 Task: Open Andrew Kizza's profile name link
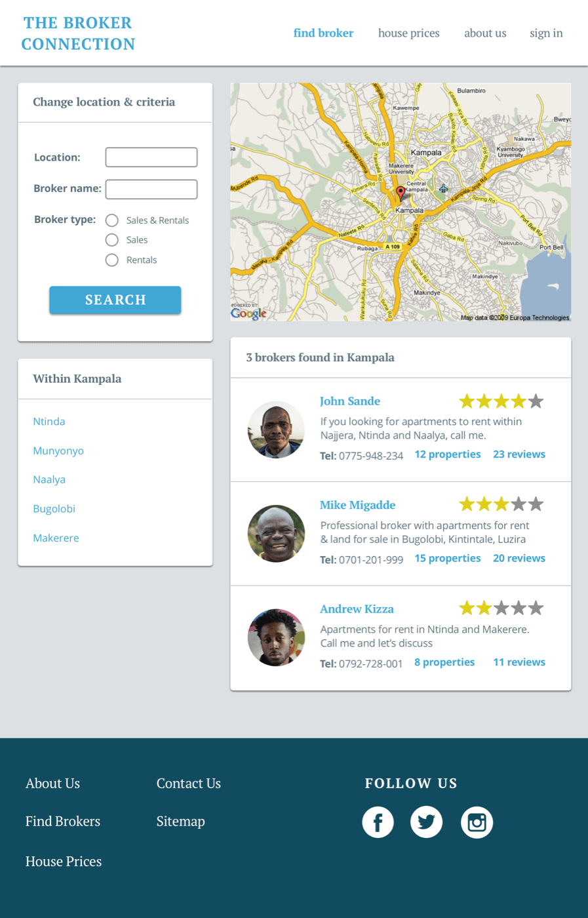coord(357,609)
